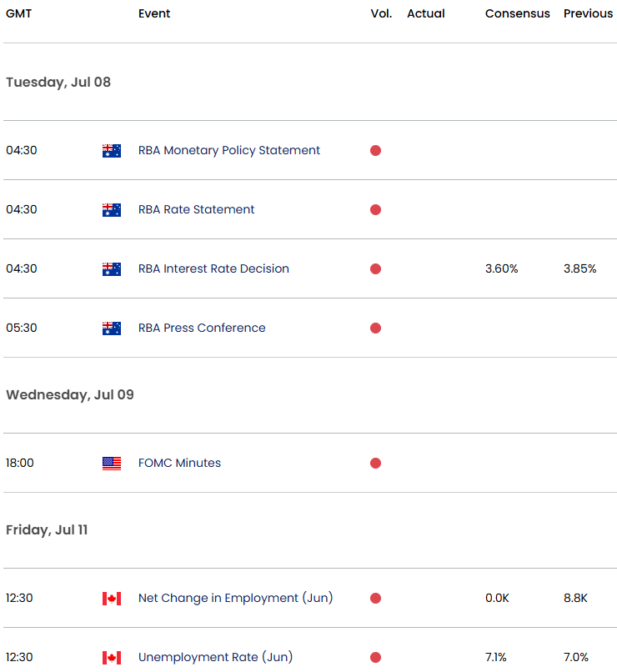
Task: Click red volatility dot for Unemployment Rate (Jun)
Action: (375, 658)
